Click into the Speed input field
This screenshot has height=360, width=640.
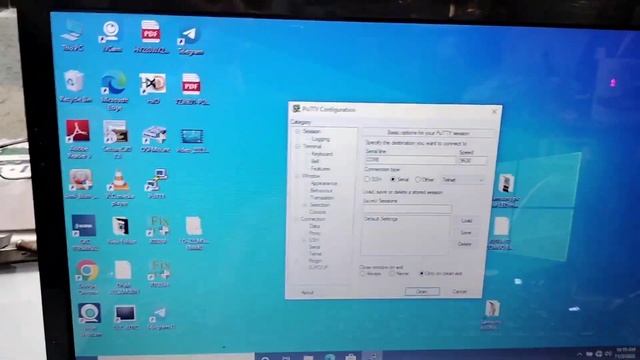[x=472, y=160]
